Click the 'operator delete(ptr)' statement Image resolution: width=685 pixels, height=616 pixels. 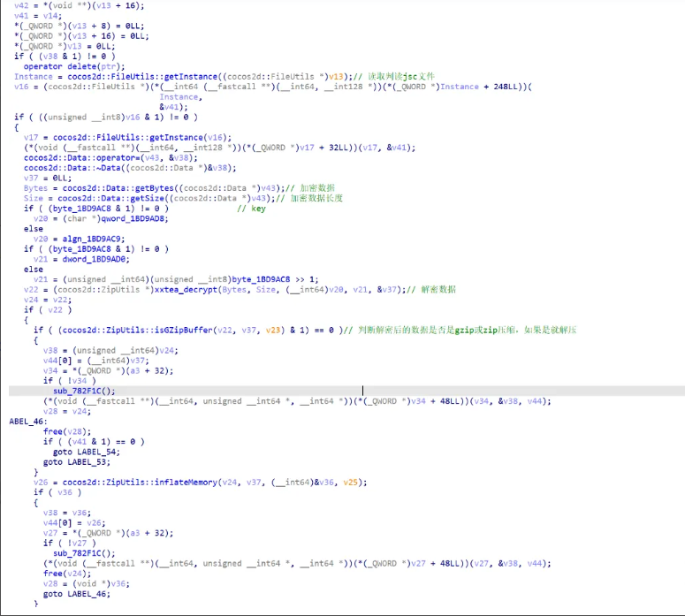pyautogui.click(x=74, y=66)
